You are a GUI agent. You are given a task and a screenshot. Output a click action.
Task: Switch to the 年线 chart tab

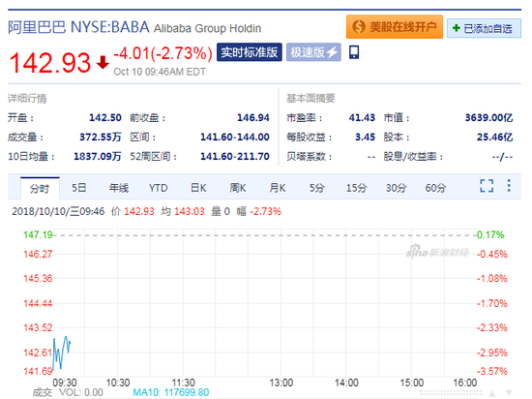(118, 188)
